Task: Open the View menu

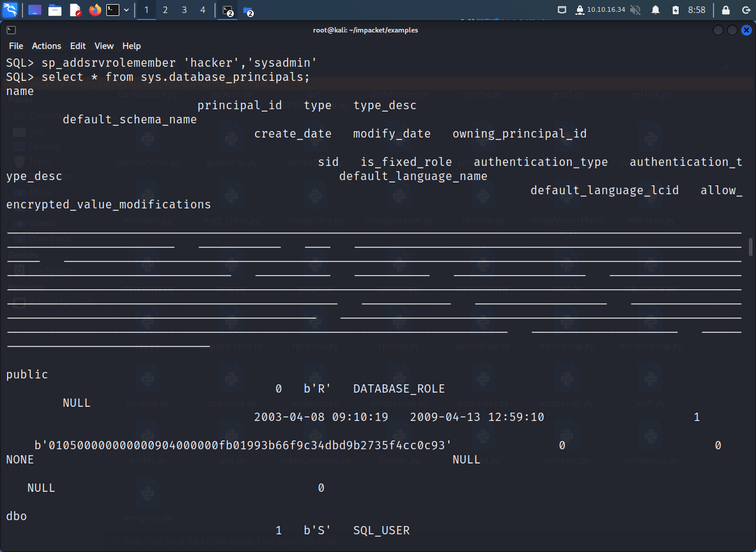Action: coord(104,45)
